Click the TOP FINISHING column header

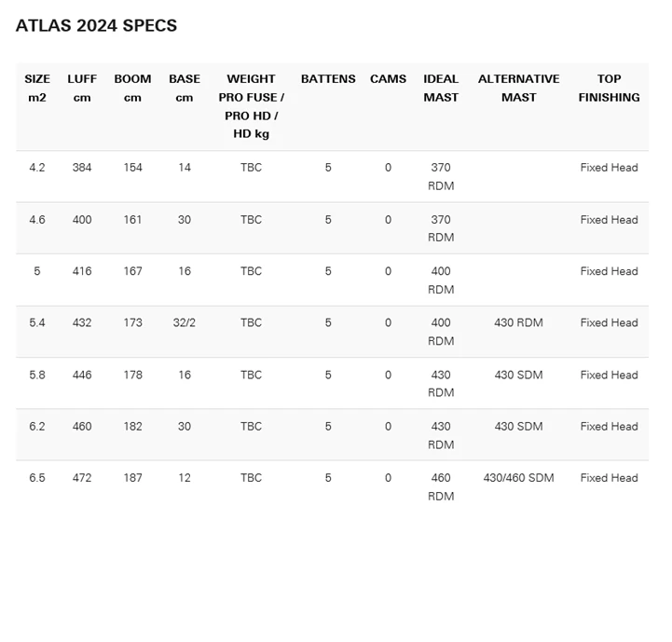(609, 88)
